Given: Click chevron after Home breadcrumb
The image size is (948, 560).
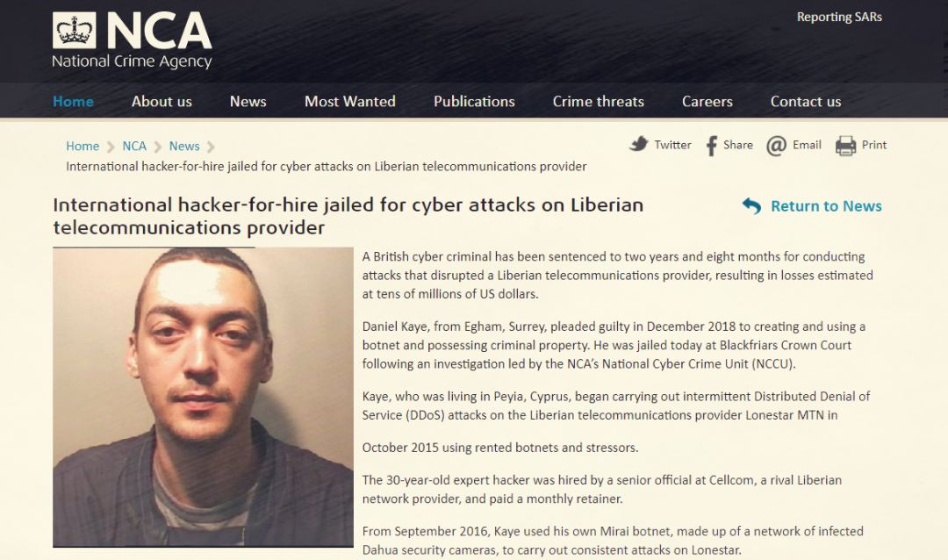Looking at the screenshot, I should (111, 147).
